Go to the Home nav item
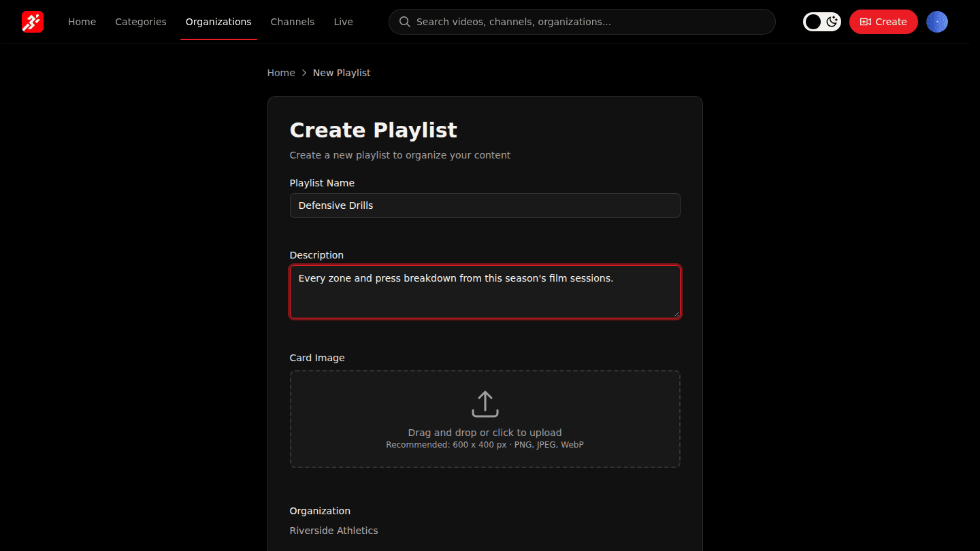 point(82,22)
